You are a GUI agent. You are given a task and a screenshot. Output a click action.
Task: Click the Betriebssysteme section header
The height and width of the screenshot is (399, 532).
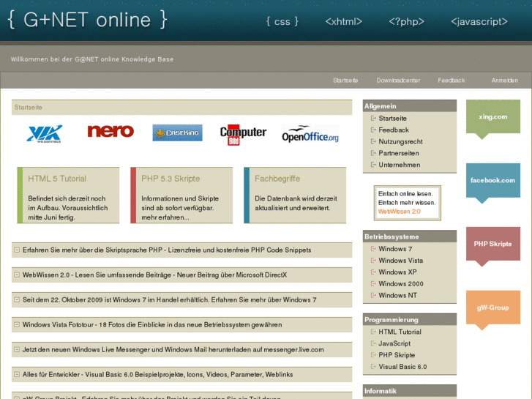(x=410, y=236)
